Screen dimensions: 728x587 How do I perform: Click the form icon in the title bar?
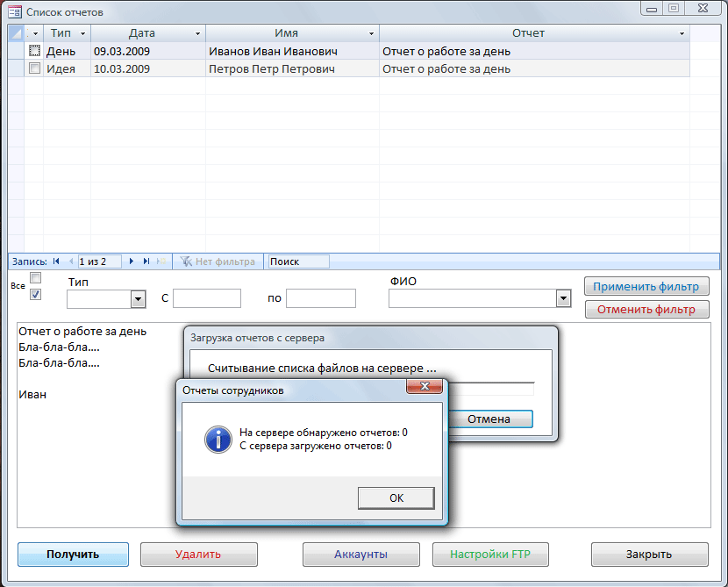(x=14, y=12)
